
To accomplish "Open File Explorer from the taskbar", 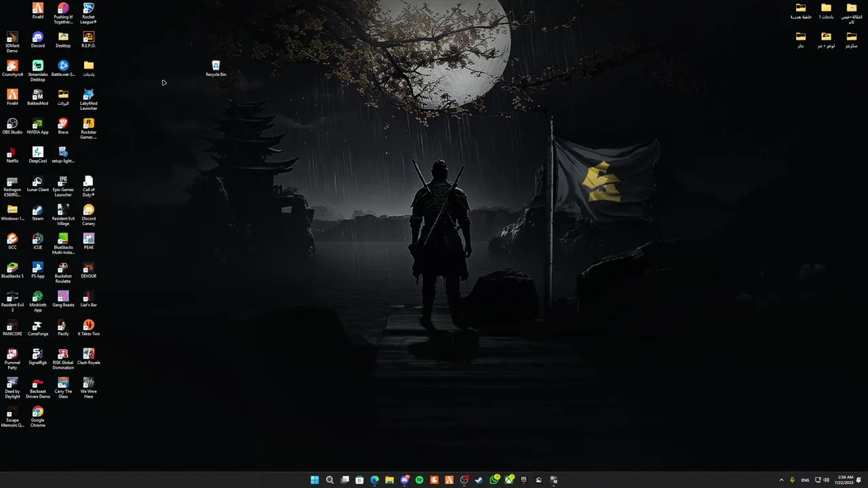I will [389, 480].
